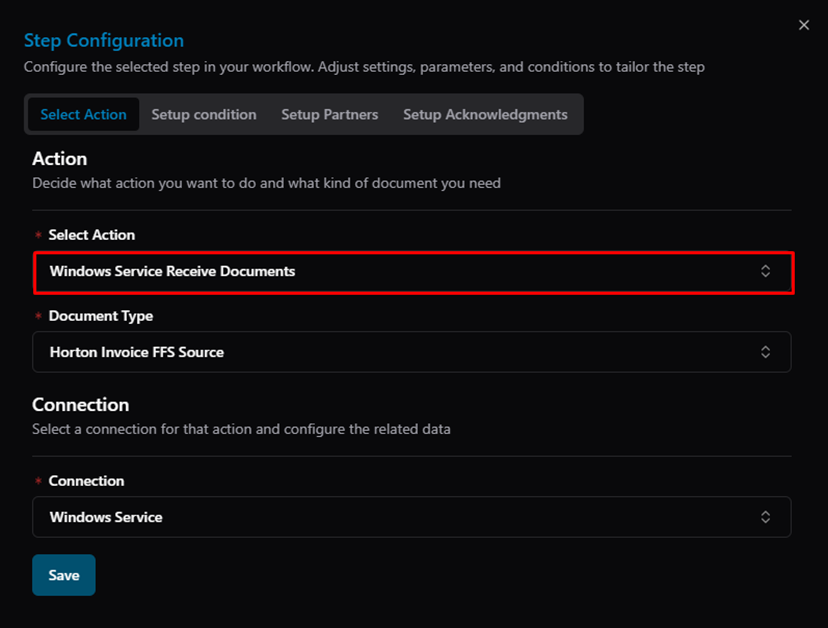Open the Document Type dropdown

pos(412,352)
